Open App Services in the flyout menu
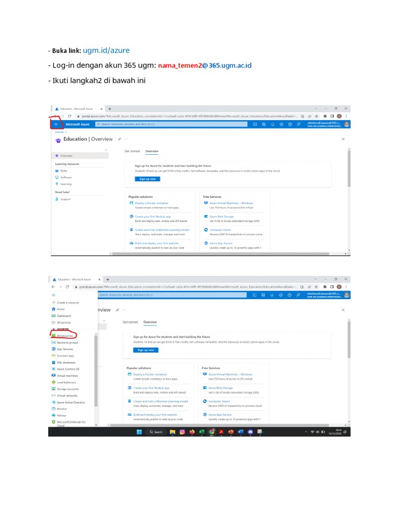The height and width of the screenshot is (532, 399). [65, 349]
